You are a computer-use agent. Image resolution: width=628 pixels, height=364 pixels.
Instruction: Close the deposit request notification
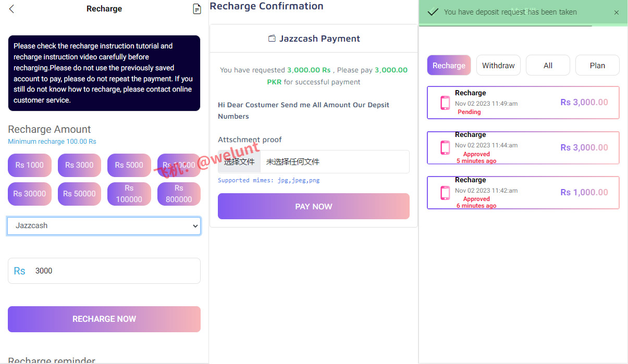[617, 12]
